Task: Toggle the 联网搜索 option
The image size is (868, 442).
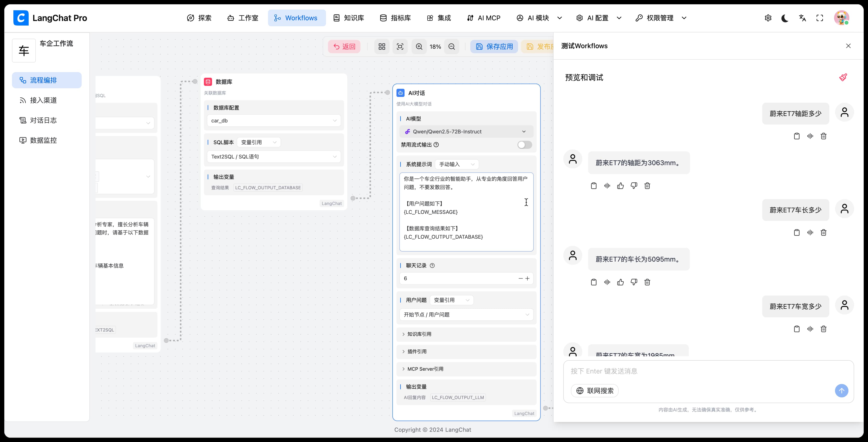Action: (595, 390)
